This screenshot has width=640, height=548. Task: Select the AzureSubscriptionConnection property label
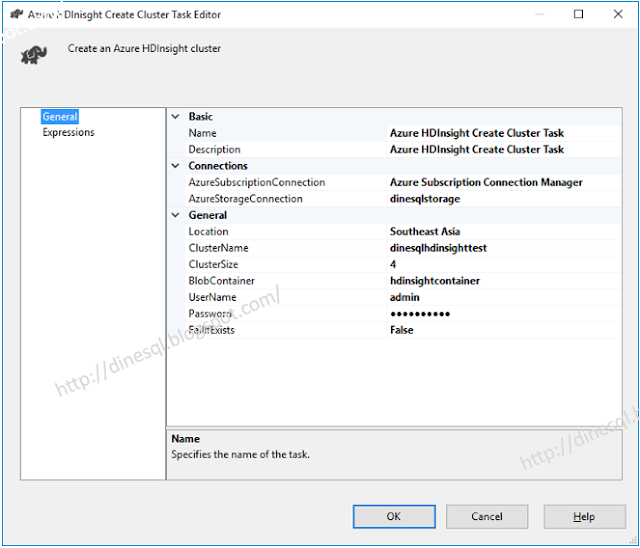pyautogui.click(x=257, y=182)
